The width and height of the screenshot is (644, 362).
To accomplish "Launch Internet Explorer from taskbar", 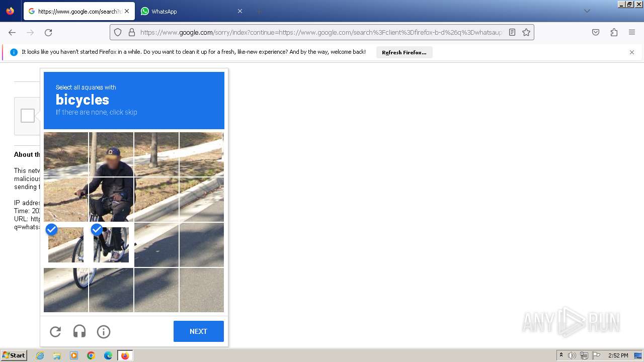I will pos(40,355).
